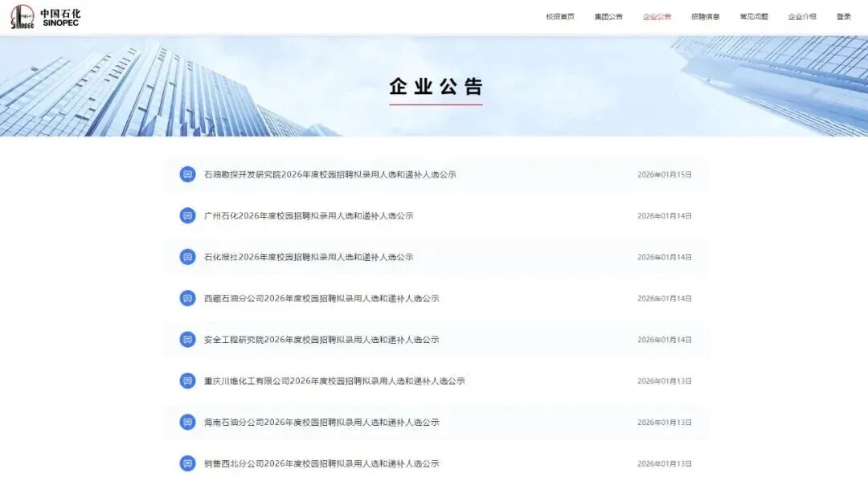Click the icon beside 重庆川维化工有限公司 announcement
This screenshot has width=868, height=486.
pyautogui.click(x=187, y=381)
